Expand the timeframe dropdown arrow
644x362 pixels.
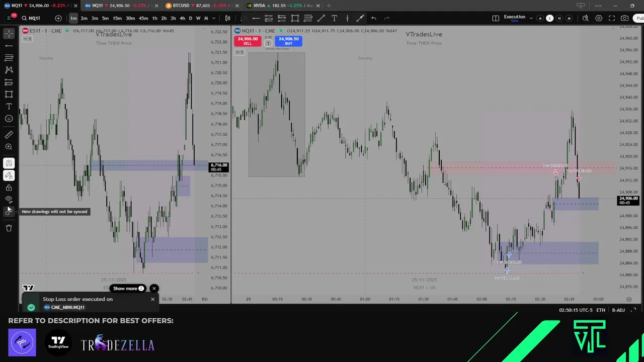click(x=214, y=18)
